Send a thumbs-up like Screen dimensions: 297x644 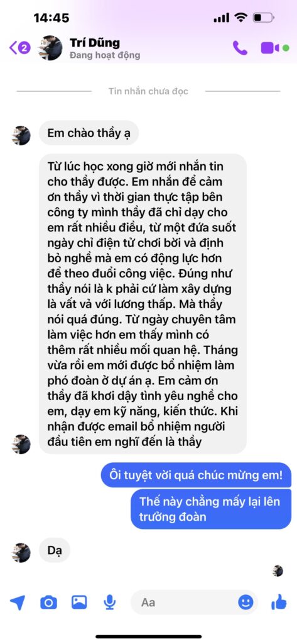[x=279, y=602]
